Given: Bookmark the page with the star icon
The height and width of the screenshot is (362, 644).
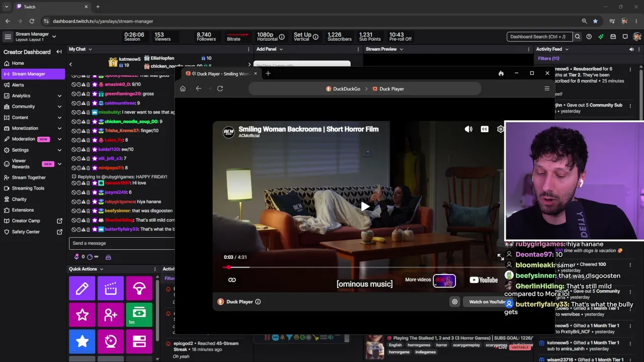Looking at the screenshot, I should tap(595, 21).
